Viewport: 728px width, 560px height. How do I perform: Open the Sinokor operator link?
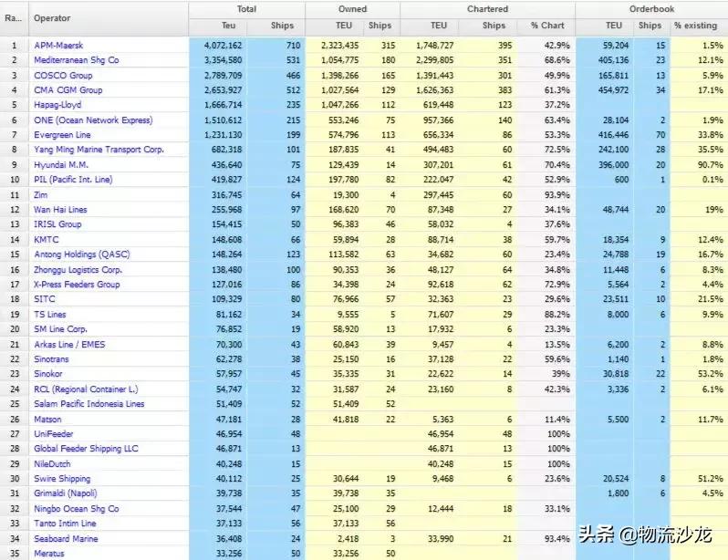[x=48, y=374]
